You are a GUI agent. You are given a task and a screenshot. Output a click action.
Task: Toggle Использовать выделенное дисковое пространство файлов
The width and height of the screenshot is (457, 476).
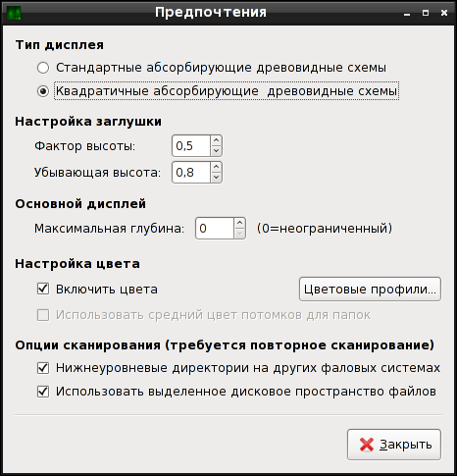43,392
